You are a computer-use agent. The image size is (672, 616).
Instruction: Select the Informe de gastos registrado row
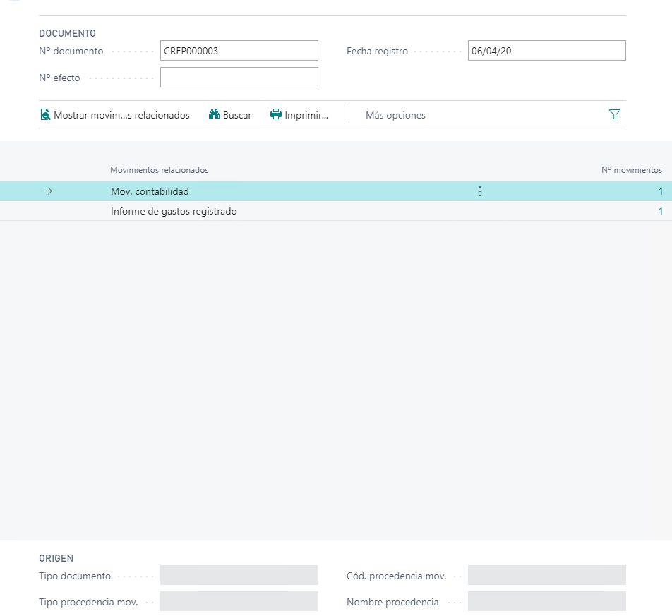coord(174,211)
